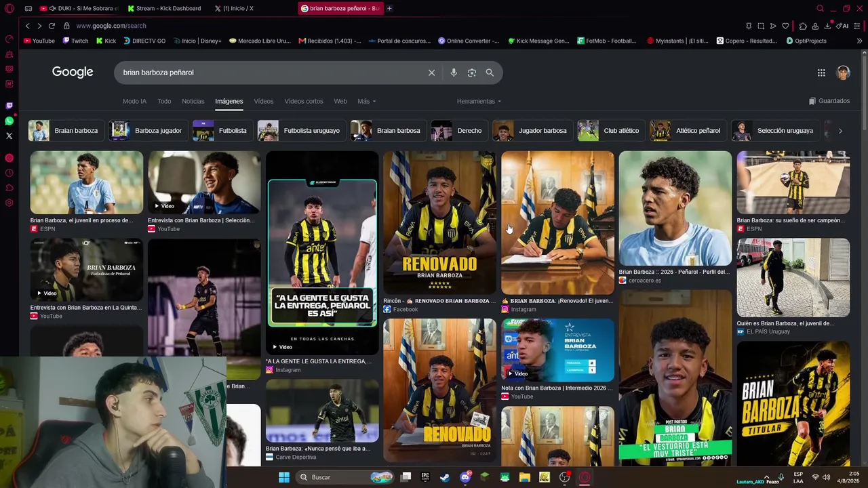
Task: Click the Google logo
Action: click(x=73, y=72)
